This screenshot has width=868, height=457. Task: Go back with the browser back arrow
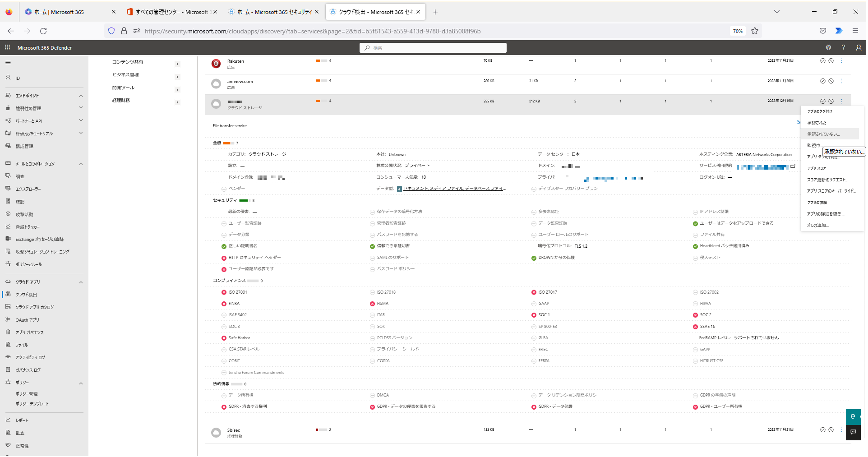point(11,31)
